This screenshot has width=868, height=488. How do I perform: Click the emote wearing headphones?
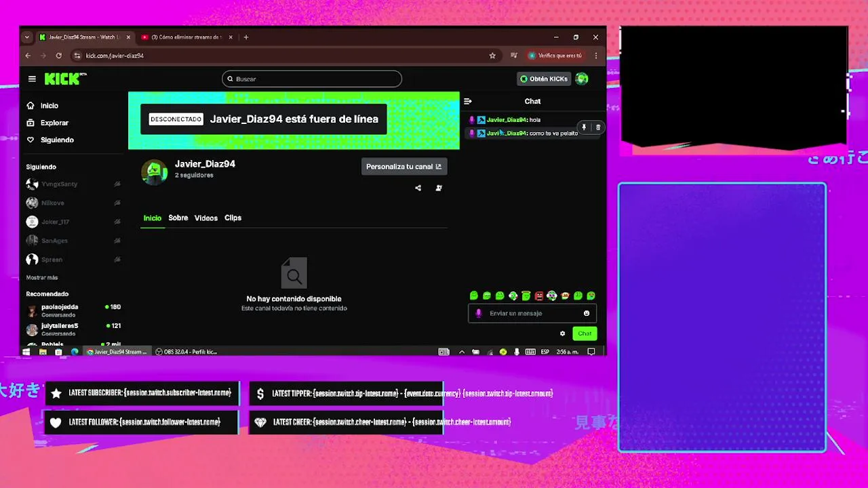tap(552, 296)
